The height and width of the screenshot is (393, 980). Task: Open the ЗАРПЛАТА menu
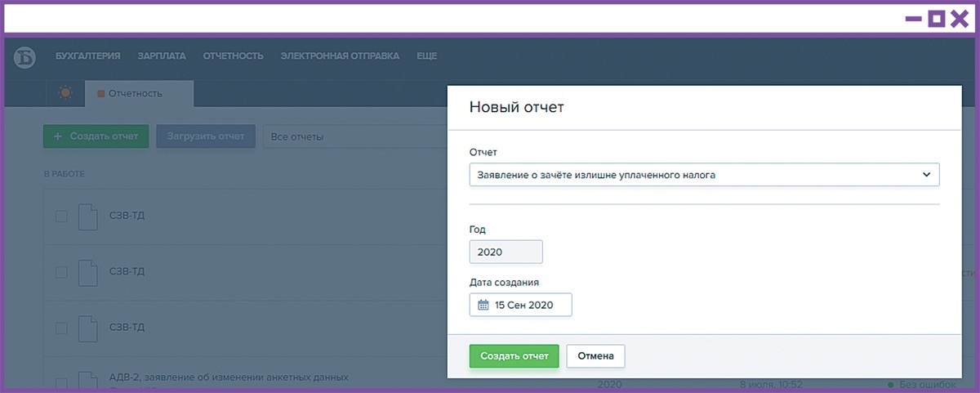[x=162, y=56]
